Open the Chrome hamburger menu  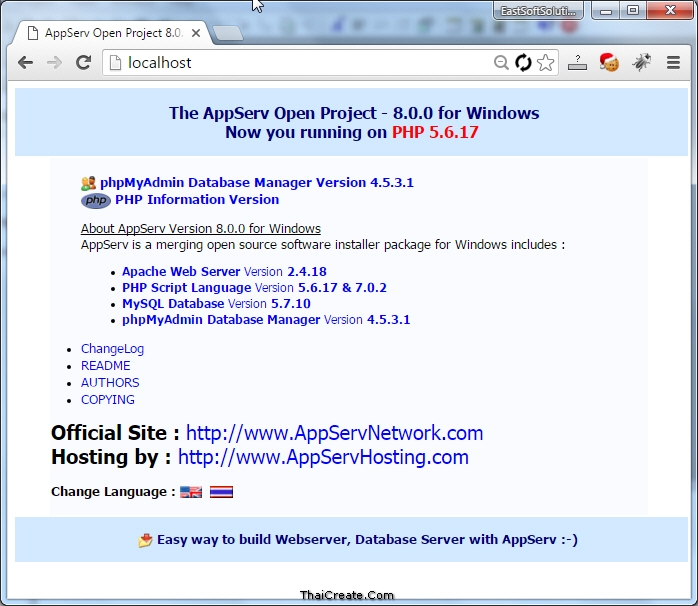click(674, 63)
